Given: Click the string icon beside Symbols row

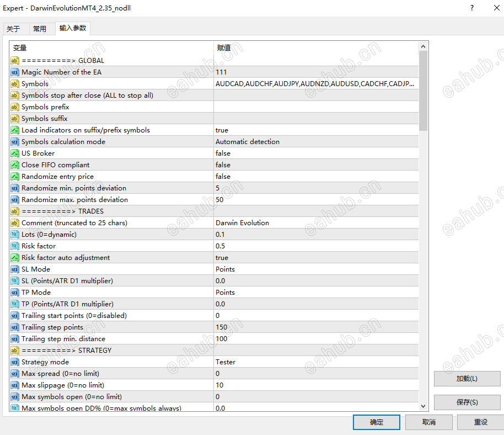Looking at the screenshot, I should click(14, 84).
